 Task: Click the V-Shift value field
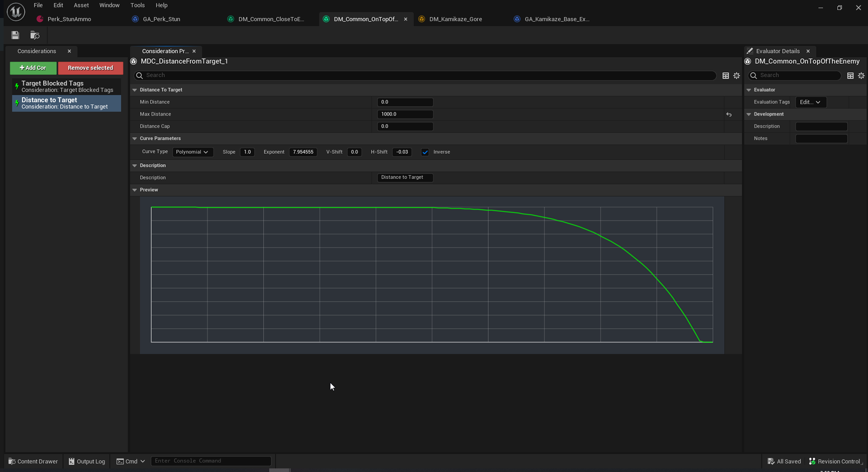pyautogui.click(x=354, y=152)
